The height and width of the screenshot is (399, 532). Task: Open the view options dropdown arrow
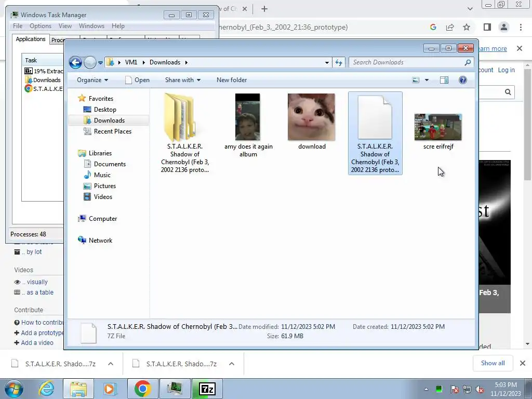point(427,80)
